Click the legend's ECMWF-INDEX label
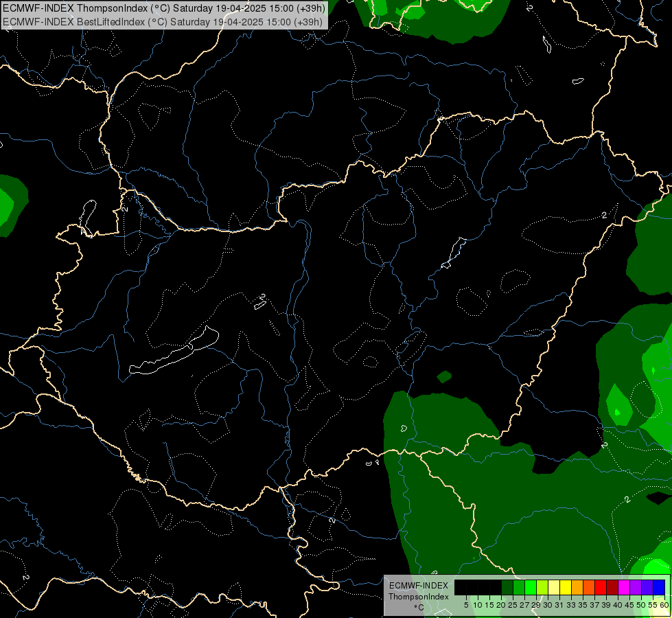Screen dimensions: 672x618 pyautogui.click(x=419, y=586)
